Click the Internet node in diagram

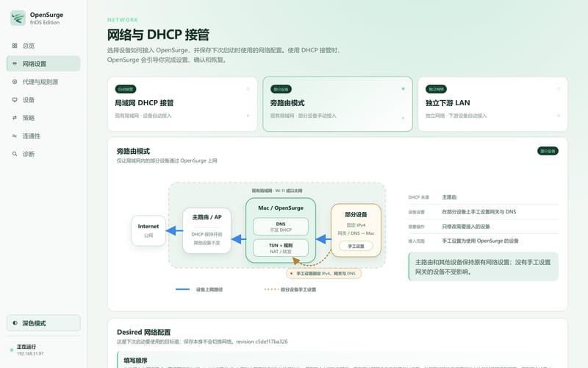click(148, 230)
